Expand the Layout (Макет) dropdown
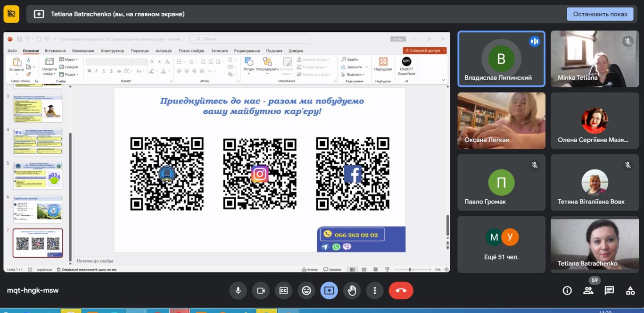 click(x=69, y=59)
